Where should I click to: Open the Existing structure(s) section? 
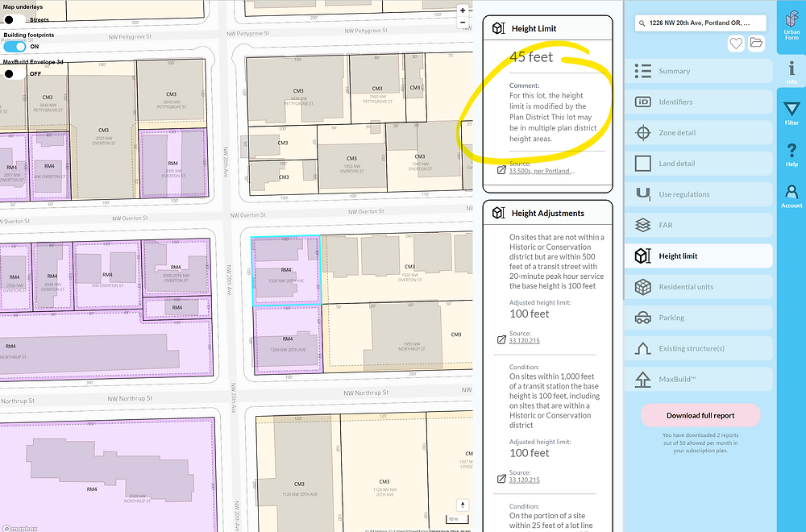699,348
